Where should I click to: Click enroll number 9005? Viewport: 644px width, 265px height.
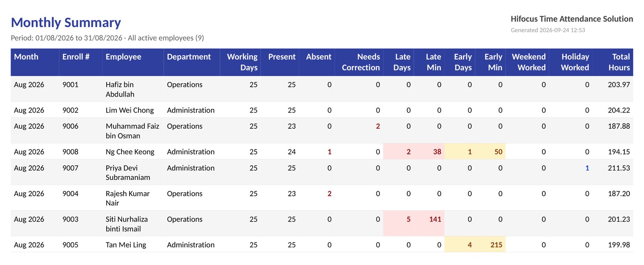click(x=70, y=245)
